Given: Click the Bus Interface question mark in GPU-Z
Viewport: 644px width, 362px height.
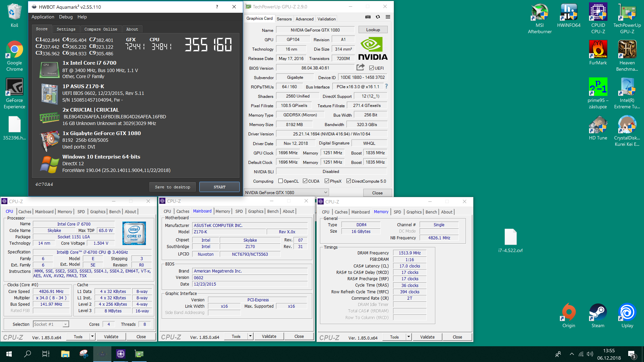Looking at the screenshot, I should [x=386, y=86].
